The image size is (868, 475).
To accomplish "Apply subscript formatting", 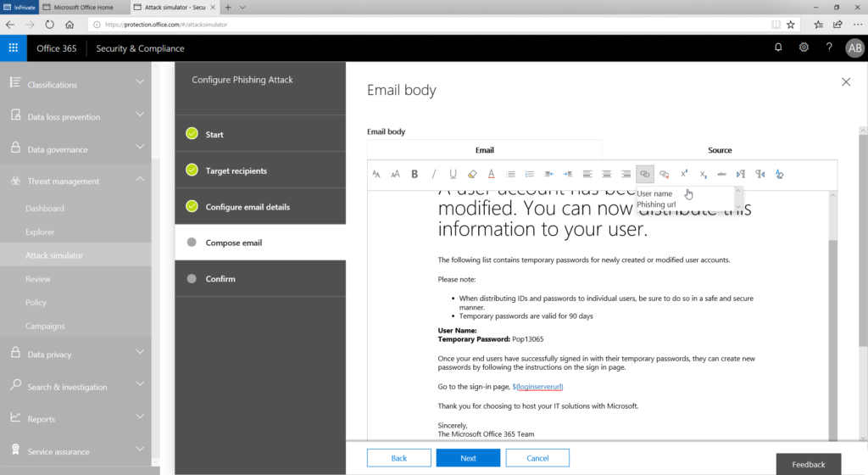I will pyautogui.click(x=703, y=175).
